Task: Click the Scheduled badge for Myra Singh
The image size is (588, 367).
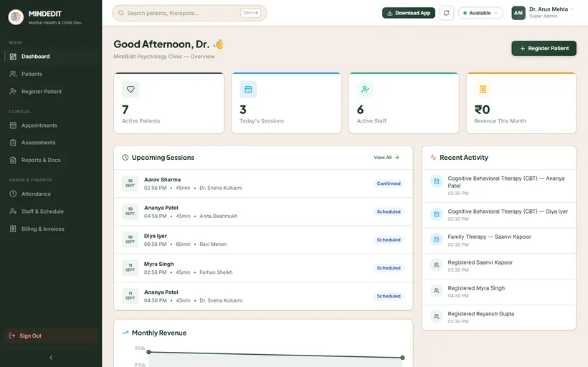Action: point(389,268)
